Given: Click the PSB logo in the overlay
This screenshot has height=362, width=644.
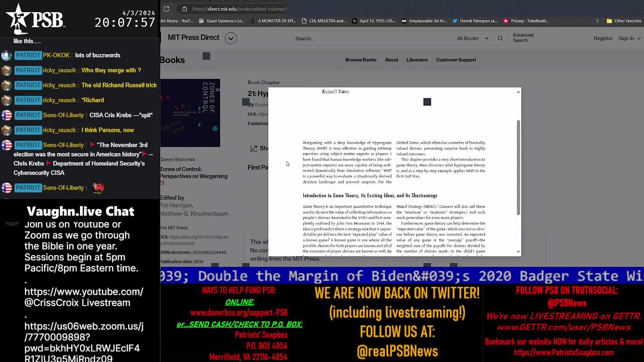Looking at the screenshot, I should click(x=35, y=19).
